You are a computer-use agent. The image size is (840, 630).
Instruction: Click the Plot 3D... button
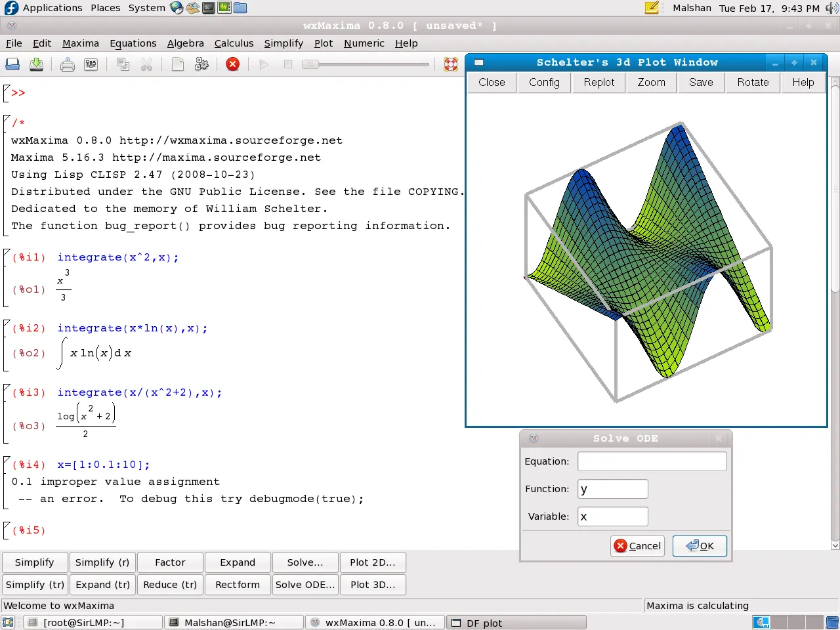372,585
